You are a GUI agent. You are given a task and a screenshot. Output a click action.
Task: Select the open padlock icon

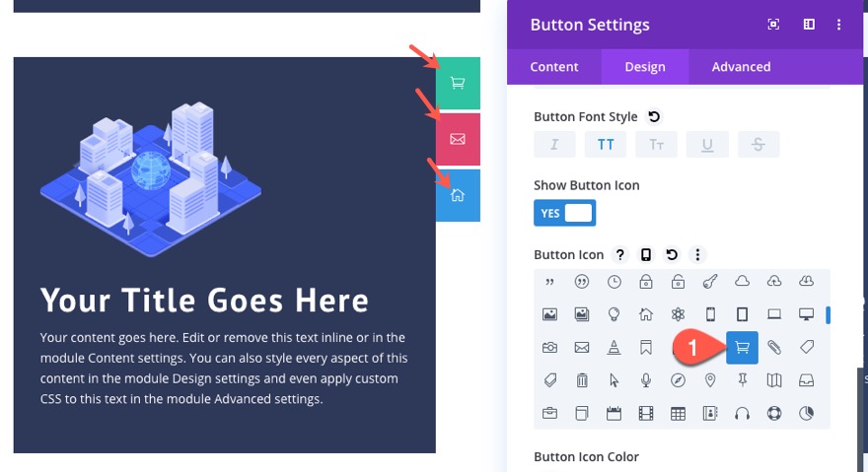tap(679, 282)
